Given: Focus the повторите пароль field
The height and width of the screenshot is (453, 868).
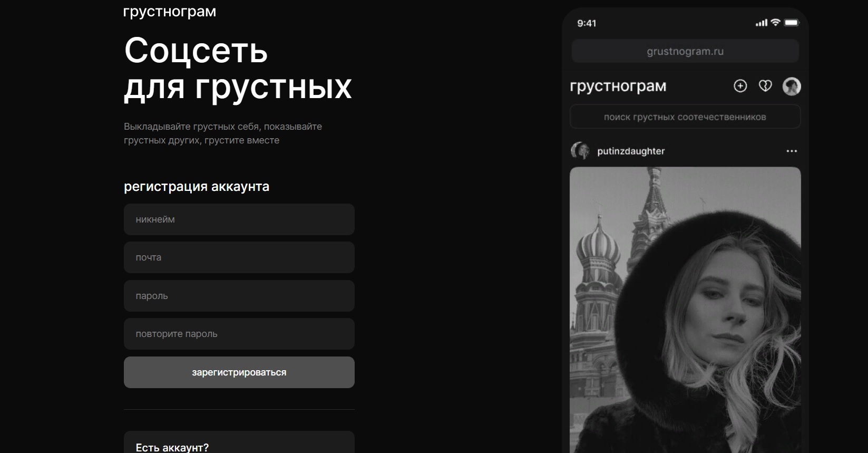Looking at the screenshot, I should [x=239, y=334].
